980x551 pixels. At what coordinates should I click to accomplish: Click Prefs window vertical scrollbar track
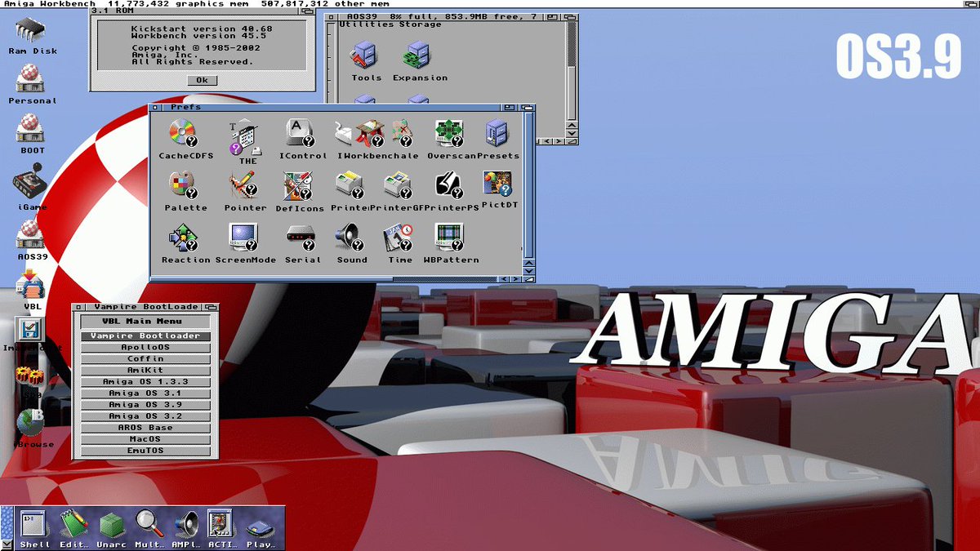point(529,184)
